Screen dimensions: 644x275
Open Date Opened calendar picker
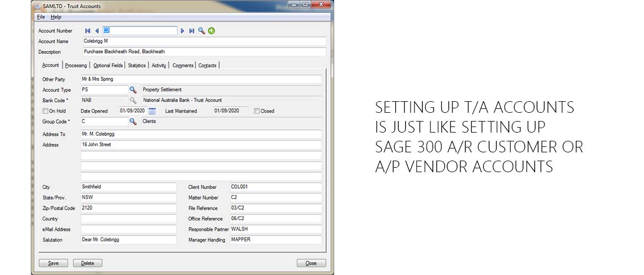tap(152, 111)
